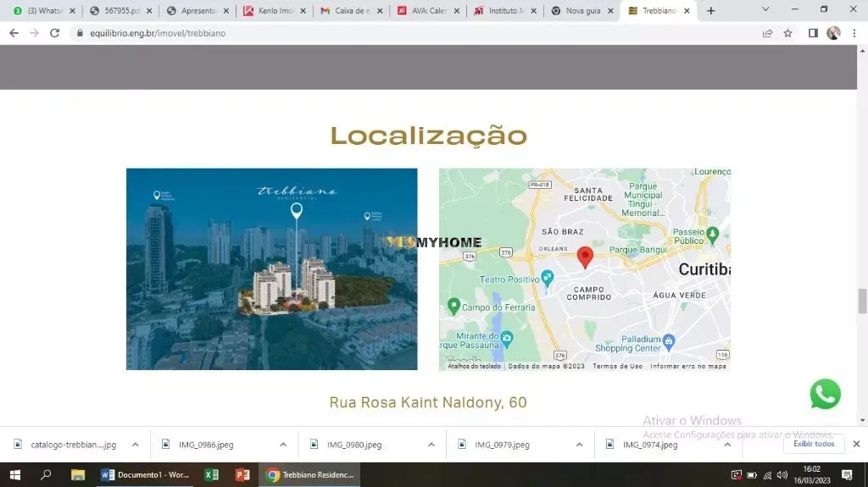Open downloaded file IMG_0980.jpeg

(354, 445)
